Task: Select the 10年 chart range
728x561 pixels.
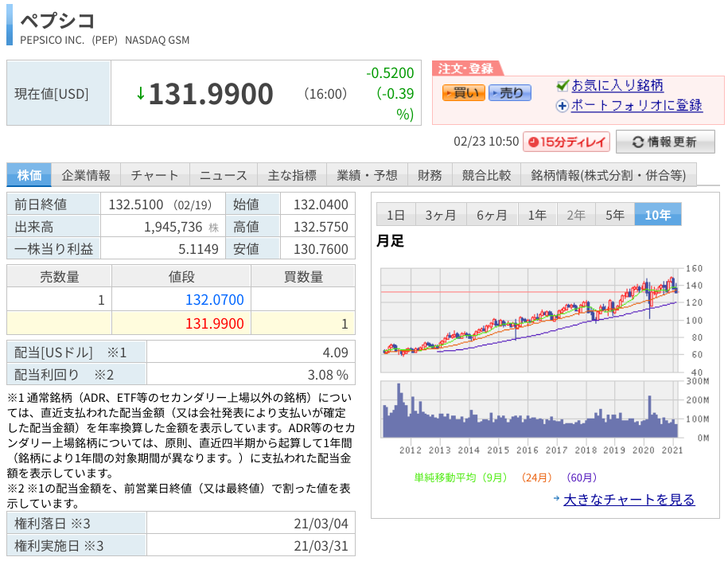Action: (x=658, y=215)
